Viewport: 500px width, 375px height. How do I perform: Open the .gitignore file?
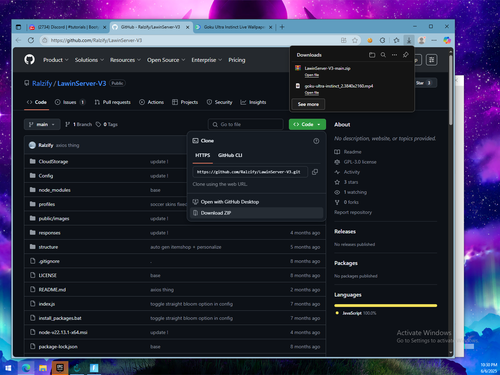coord(49,261)
